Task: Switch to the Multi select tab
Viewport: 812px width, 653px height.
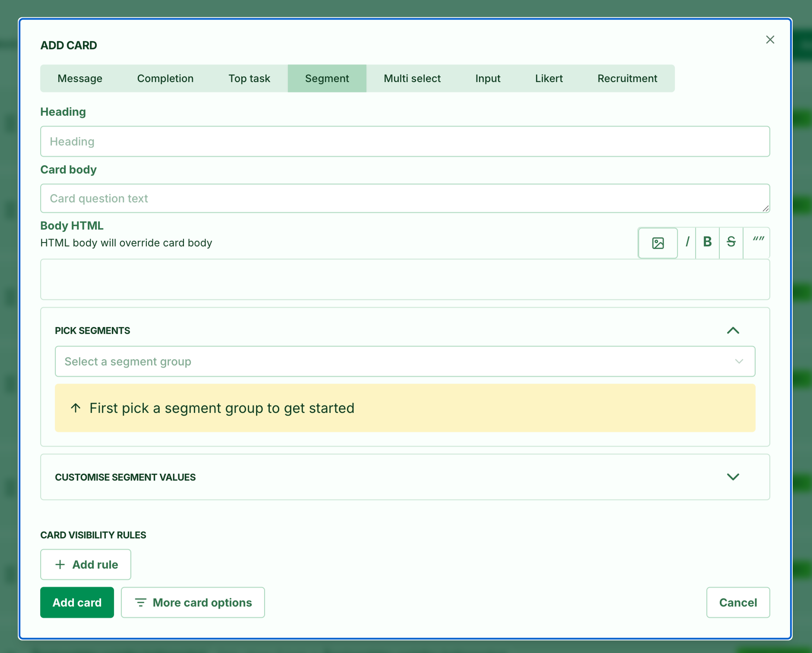Action: click(412, 78)
